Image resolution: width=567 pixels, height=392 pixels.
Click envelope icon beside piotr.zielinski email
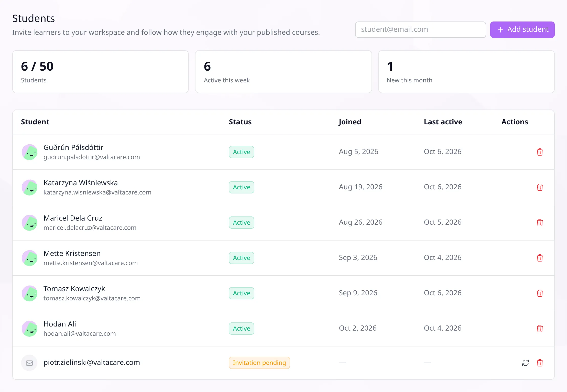click(29, 363)
